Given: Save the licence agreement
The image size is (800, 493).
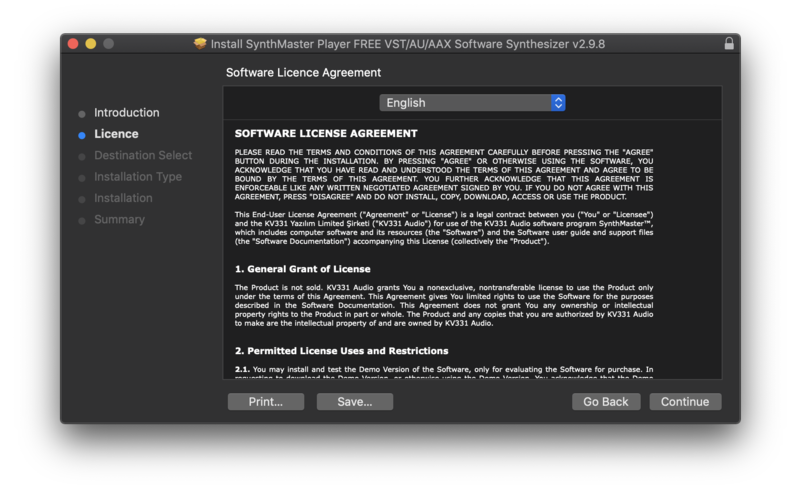Looking at the screenshot, I should (355, 402).
